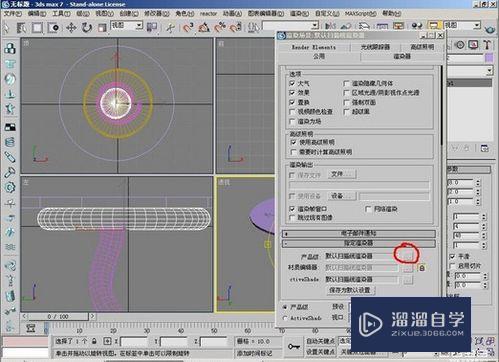Click the 产品级 renderer choose button

pos(407,256)
